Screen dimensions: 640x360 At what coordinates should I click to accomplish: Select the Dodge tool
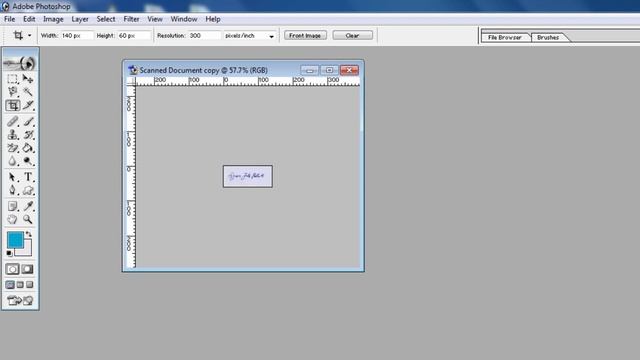28,161
